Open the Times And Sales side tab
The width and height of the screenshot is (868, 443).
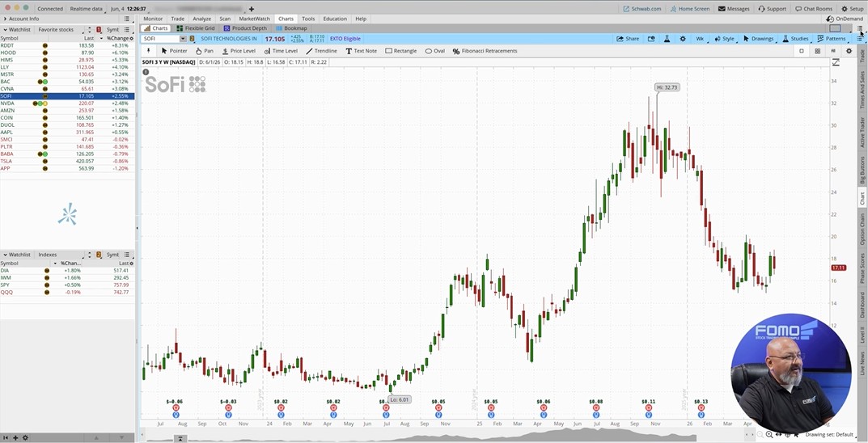click(862, 90)
